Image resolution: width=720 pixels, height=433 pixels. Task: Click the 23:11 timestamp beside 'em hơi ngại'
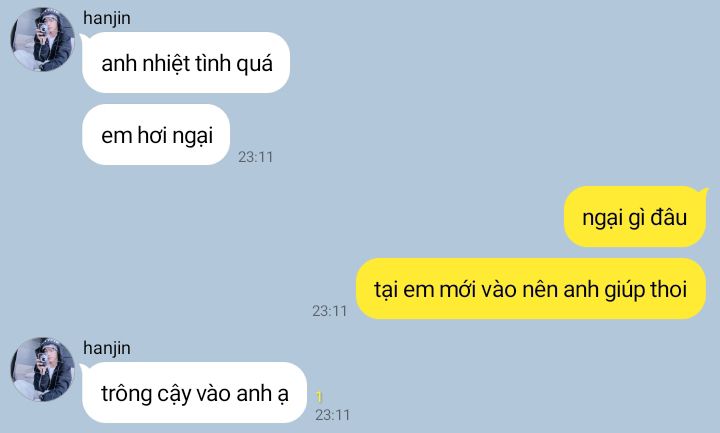click(x=255, y=157)
